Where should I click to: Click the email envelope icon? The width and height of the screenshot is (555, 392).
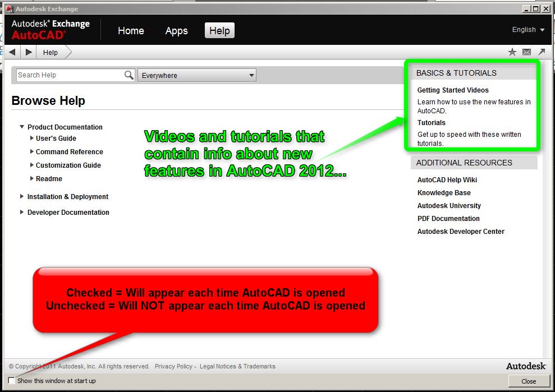point(526,52)
